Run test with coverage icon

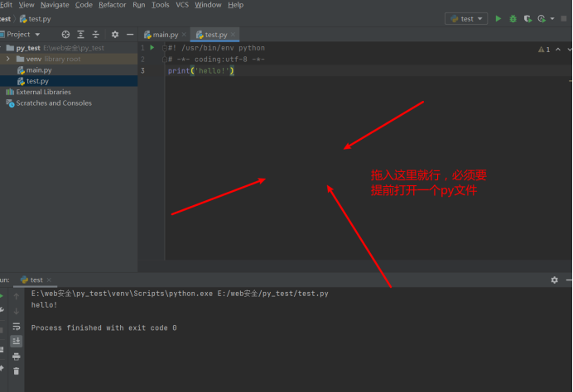click(x=527, y=19)
